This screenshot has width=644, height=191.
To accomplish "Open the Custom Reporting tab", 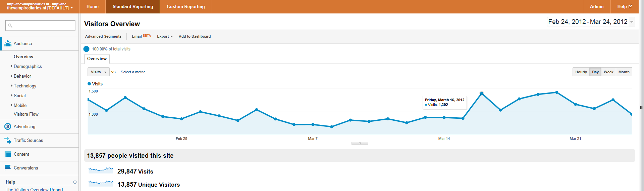I will (x=186, y=6).
